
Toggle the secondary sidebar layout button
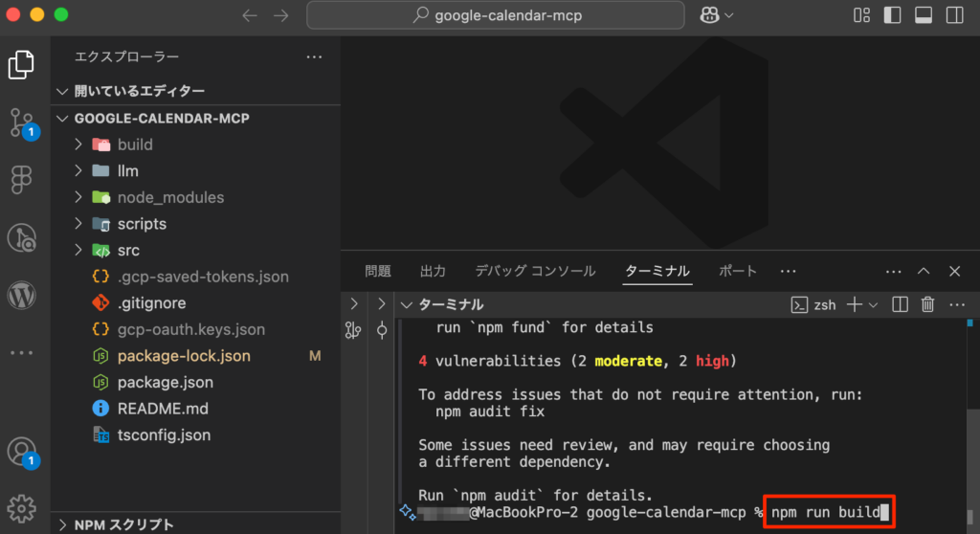954,15
